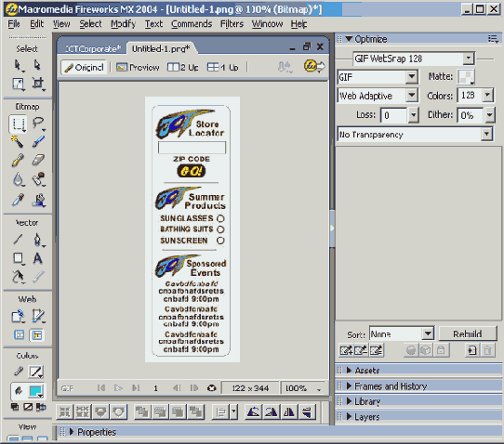Viewport: 504px width, 444px height.
Task: Click the Rebuild button
Action: pos(468,333)
